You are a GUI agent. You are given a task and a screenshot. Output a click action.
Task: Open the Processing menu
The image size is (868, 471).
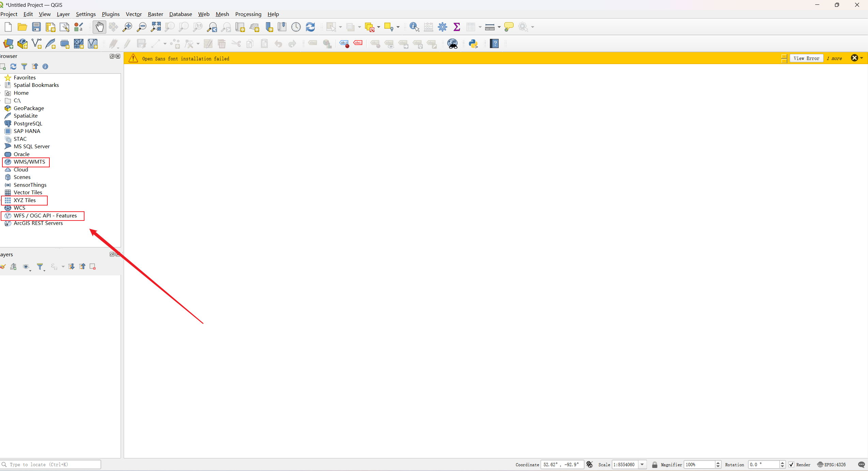248,14
